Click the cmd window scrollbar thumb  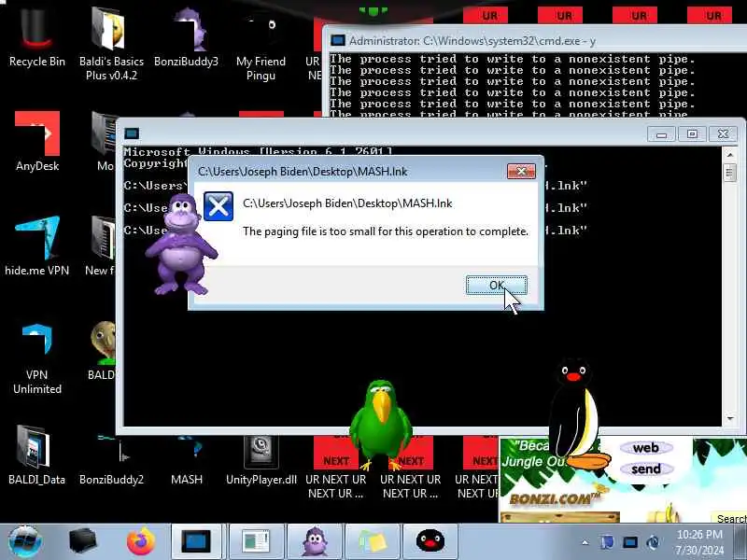pos(730,173)
